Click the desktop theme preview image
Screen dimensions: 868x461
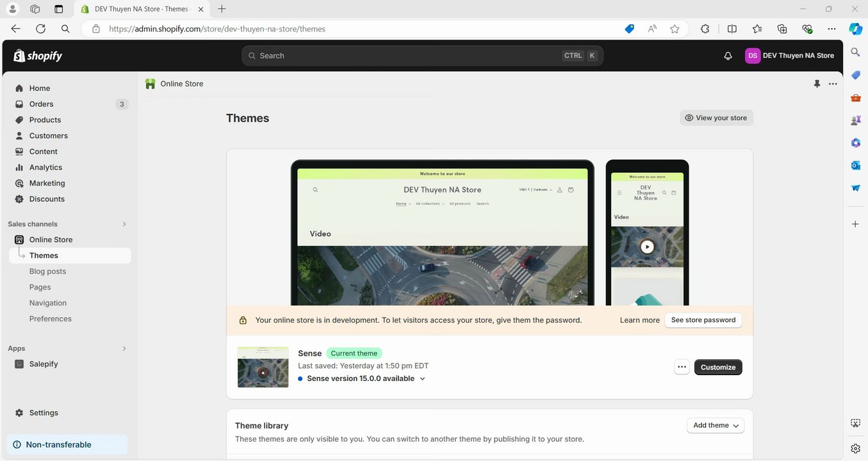[x=443, y=232]
